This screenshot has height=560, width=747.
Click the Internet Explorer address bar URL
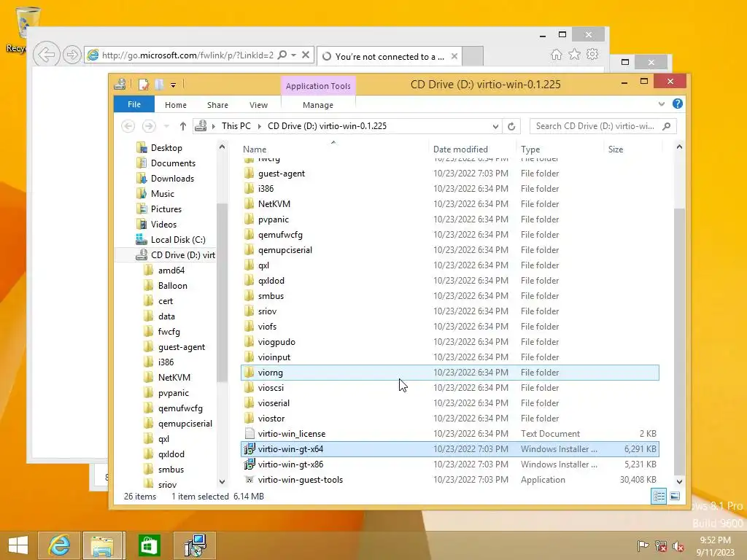tap(187, 55)
